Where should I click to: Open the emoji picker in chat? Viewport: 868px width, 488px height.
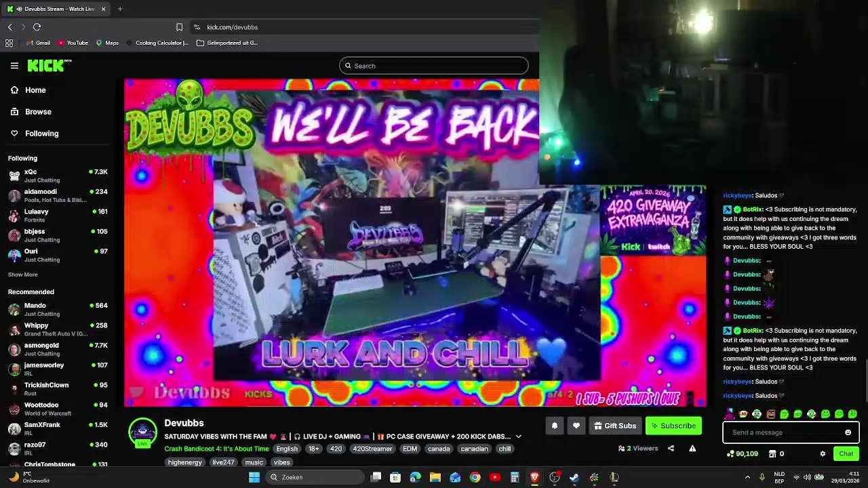point(848,432)
